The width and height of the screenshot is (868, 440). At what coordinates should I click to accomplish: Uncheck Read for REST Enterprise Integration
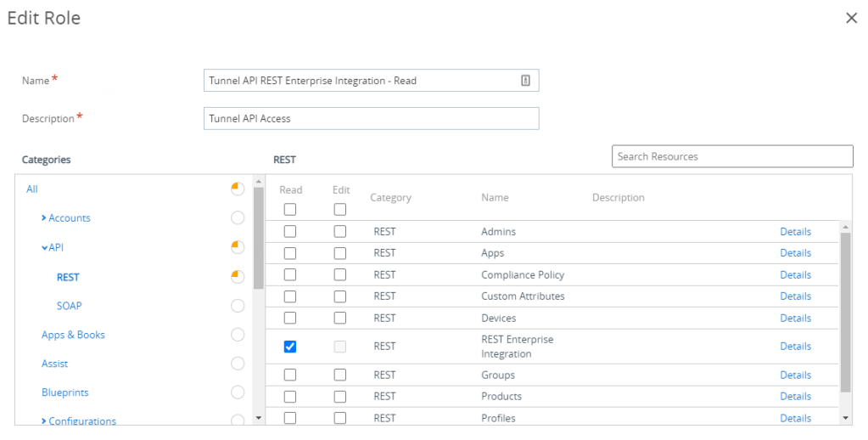click(290, 347)
